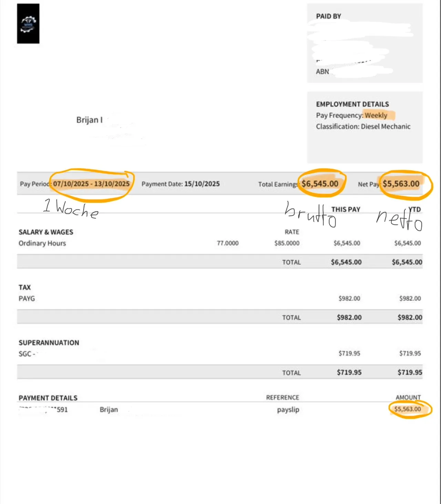Image resolution: width=441 pixels, height=504 pixels.
Task: Click the Classification: Diesel Mechanic text
Action: (x=363, y=126)
